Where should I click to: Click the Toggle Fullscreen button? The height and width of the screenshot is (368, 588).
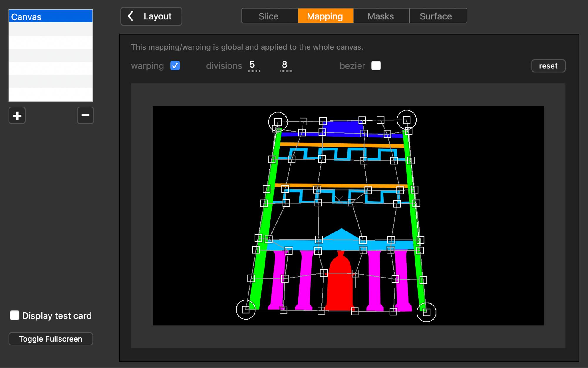point(51,339)
